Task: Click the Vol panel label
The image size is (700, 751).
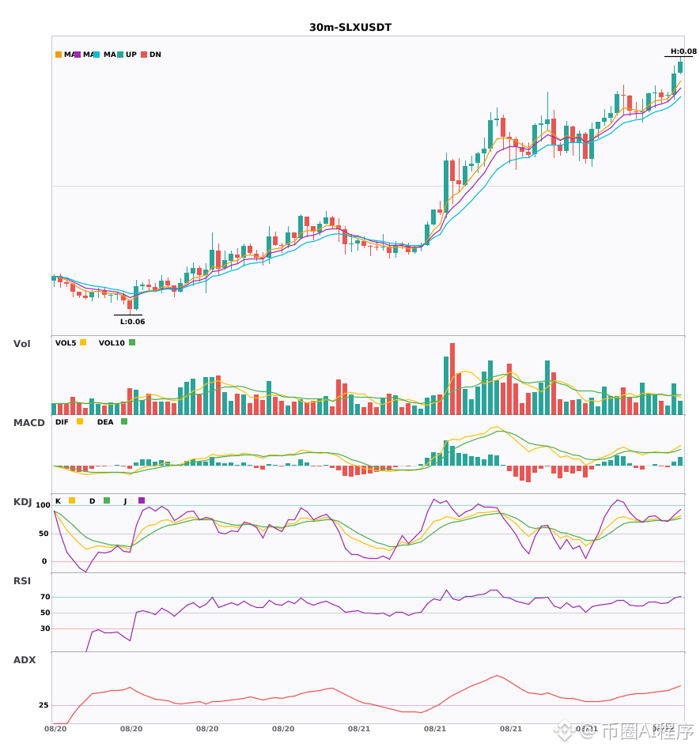Action: click(21, 344)
